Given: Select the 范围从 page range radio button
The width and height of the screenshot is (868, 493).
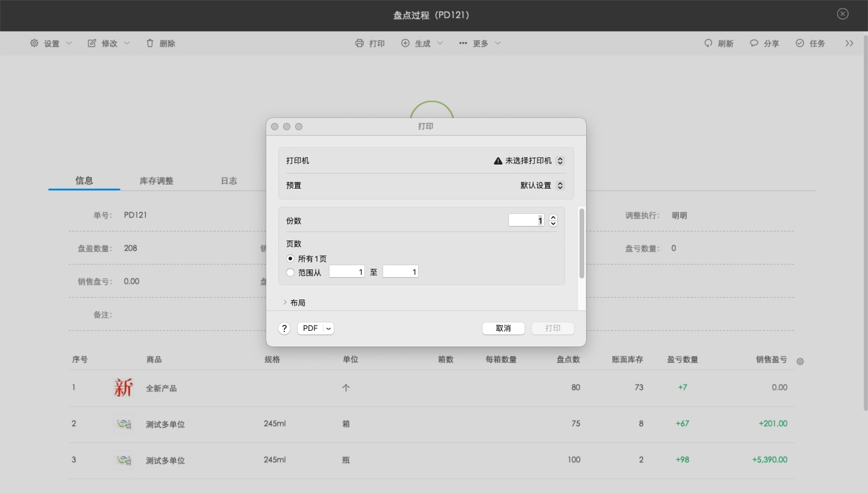Looking at the screenshot, I should point(290,272).
